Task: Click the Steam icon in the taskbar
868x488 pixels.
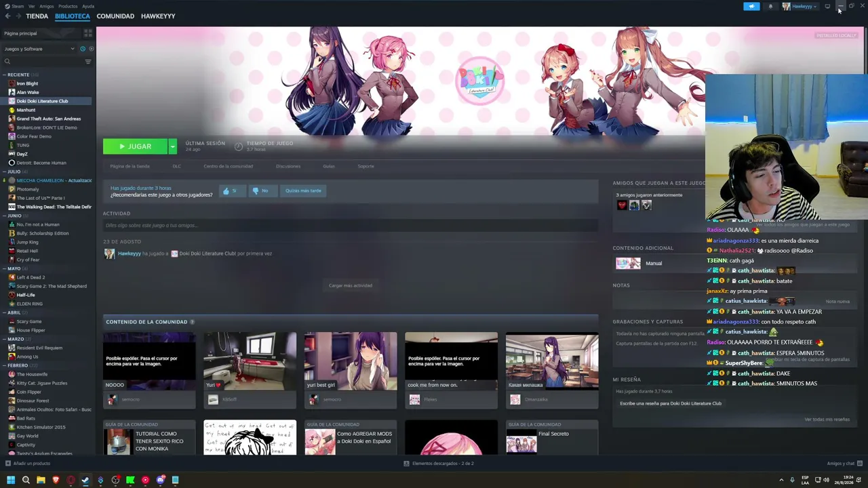Action: (85, 480)
